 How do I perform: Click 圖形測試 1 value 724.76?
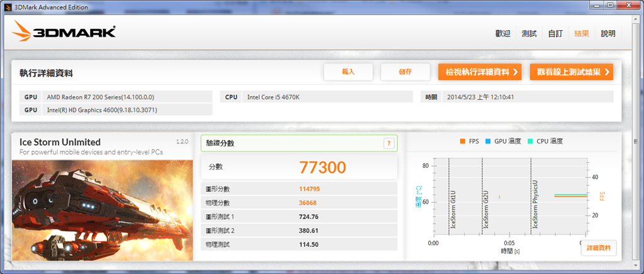click(309, 217)
